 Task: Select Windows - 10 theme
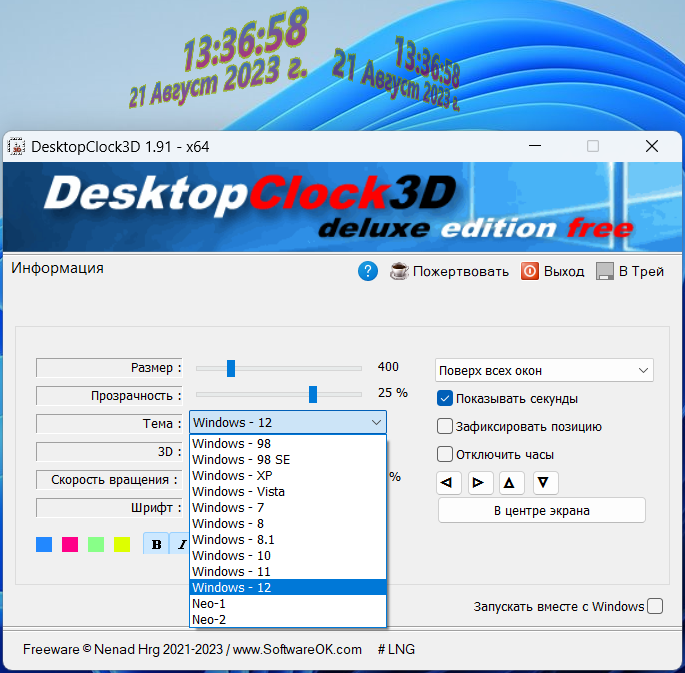pos(288,556)
